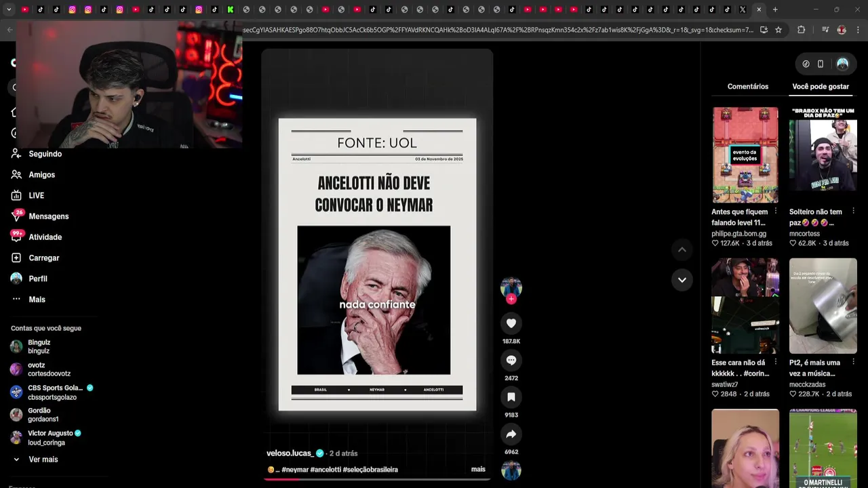
Task: Click the browser back arrow
Action: (9, 30)
